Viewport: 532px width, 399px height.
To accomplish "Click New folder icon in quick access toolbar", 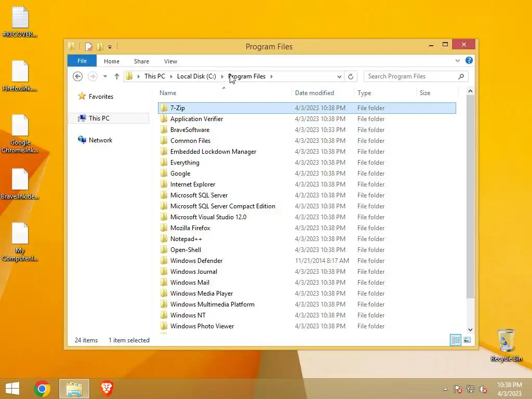I will pyautogui.click(x=100, y=46).
